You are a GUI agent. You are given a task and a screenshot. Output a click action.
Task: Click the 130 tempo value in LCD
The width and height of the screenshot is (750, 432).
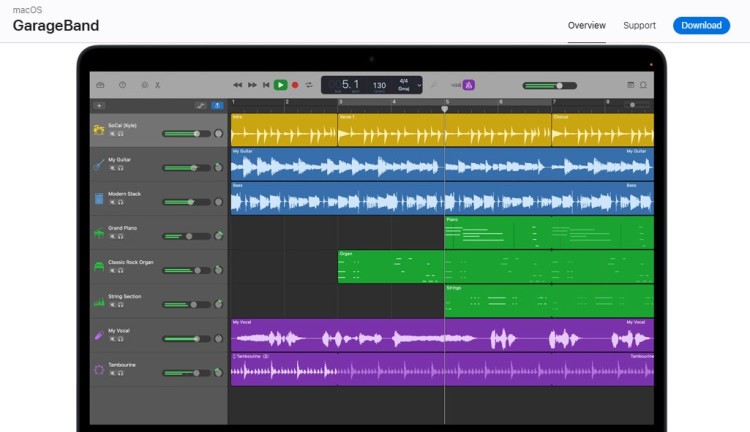click(379, 86)
